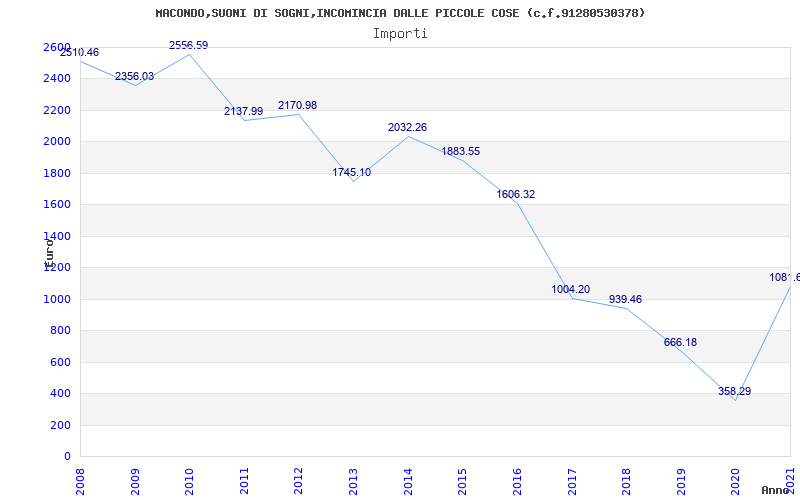Click the 400 y-axis tick label

[60, 393]
